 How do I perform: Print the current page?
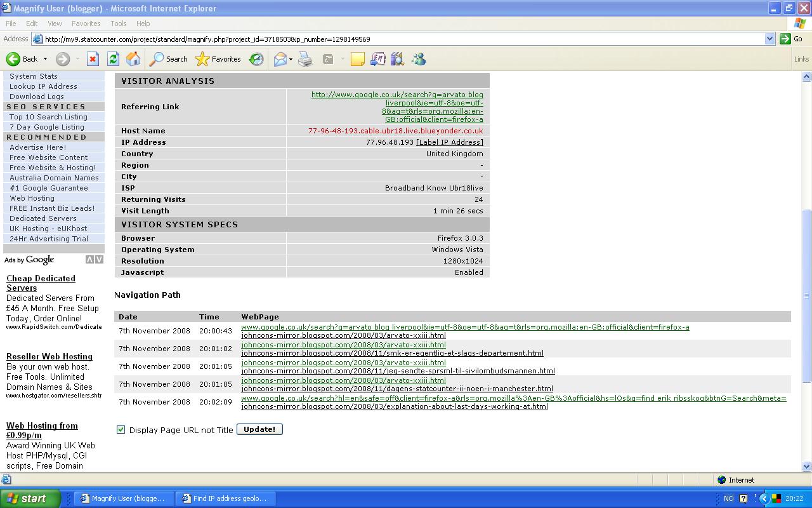click(305, 59)
